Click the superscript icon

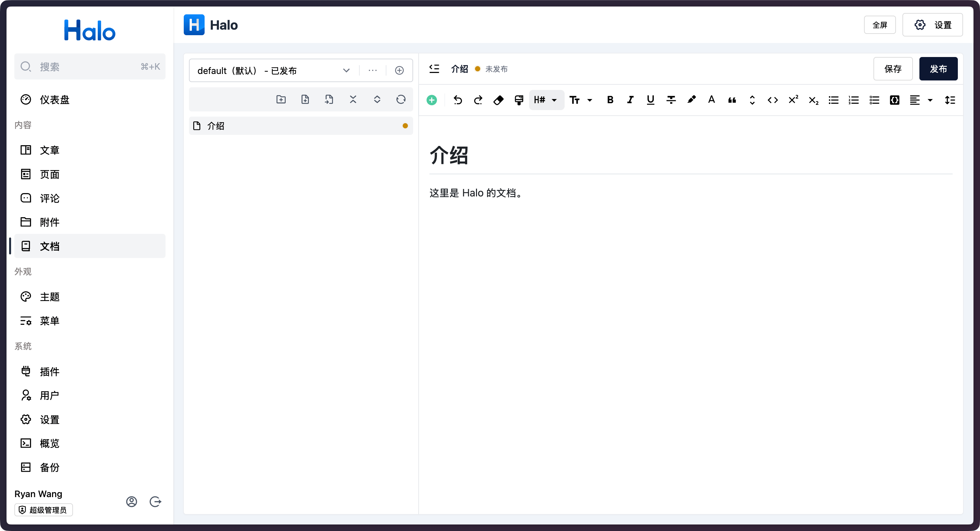click(x=793, y=100)
